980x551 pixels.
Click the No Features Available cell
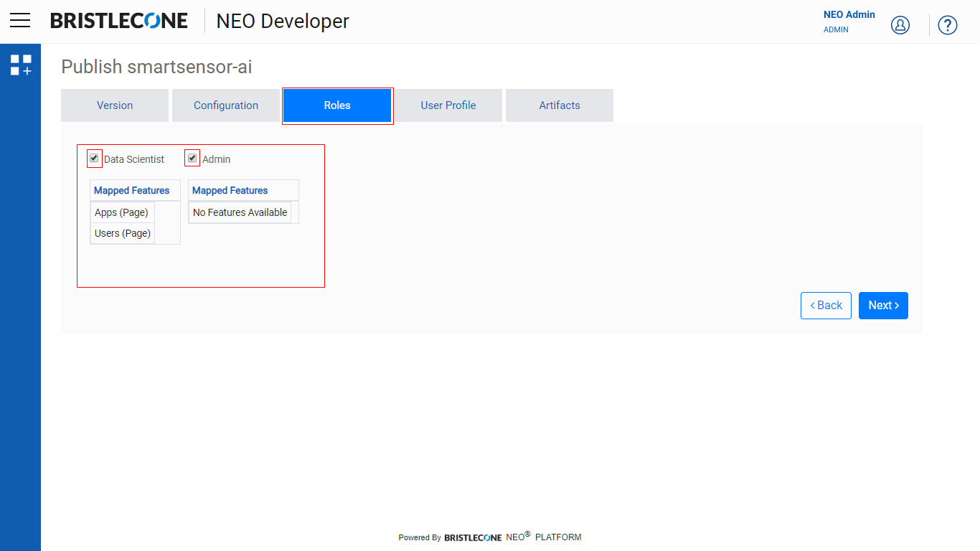click(x=240, y=212)
